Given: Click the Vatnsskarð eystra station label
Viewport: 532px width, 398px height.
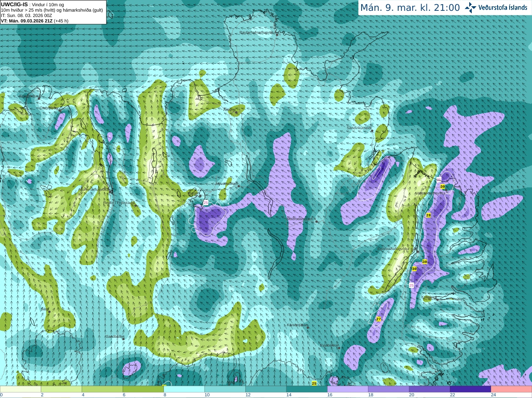Looking at the screenshot, I should 431,193.
